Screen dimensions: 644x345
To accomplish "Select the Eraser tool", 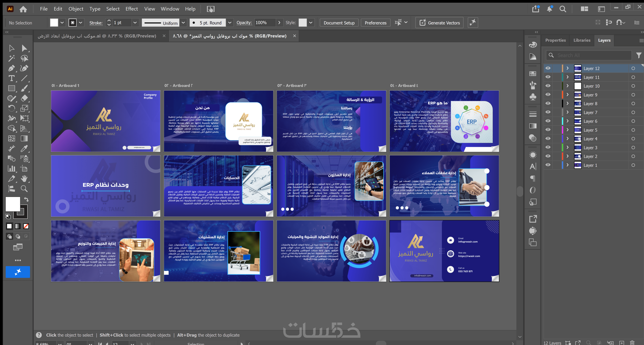I will coord(24,98).
